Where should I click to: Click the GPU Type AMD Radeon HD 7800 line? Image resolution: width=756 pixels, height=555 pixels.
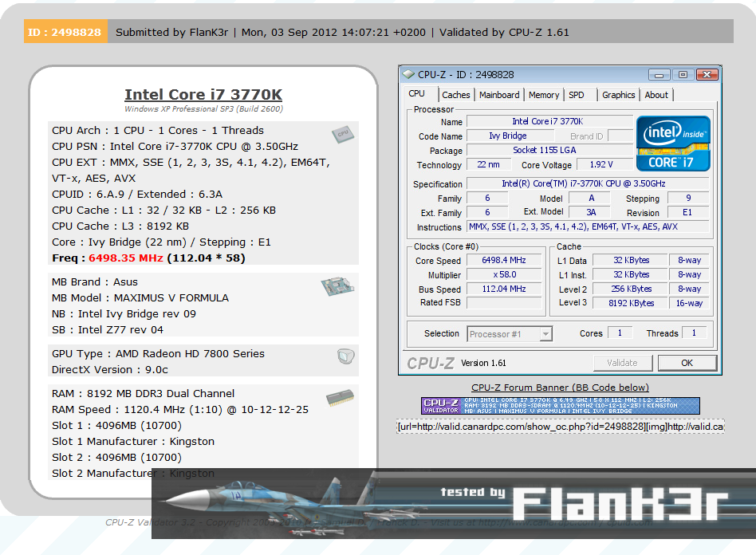(x=158, y=354)
